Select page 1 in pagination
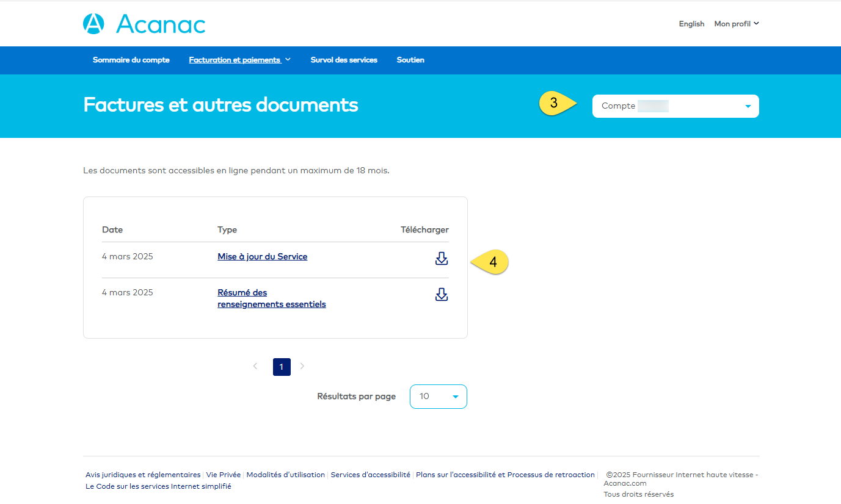 point(282,367)
